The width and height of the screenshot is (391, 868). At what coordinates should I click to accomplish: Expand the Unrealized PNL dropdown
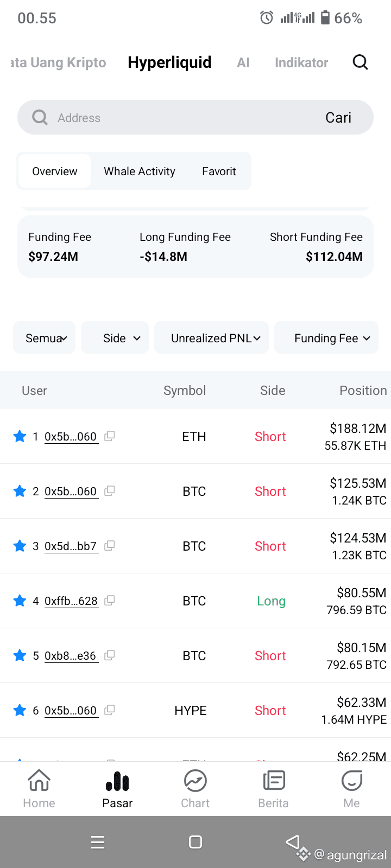tap(211, 338)
